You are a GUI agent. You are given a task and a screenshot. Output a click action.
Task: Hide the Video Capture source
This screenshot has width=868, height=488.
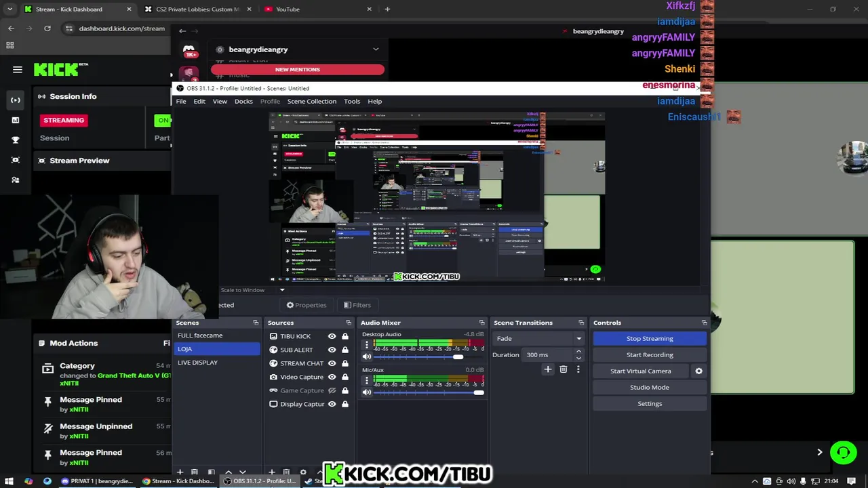pyautogui.click(x=332, y=377)
